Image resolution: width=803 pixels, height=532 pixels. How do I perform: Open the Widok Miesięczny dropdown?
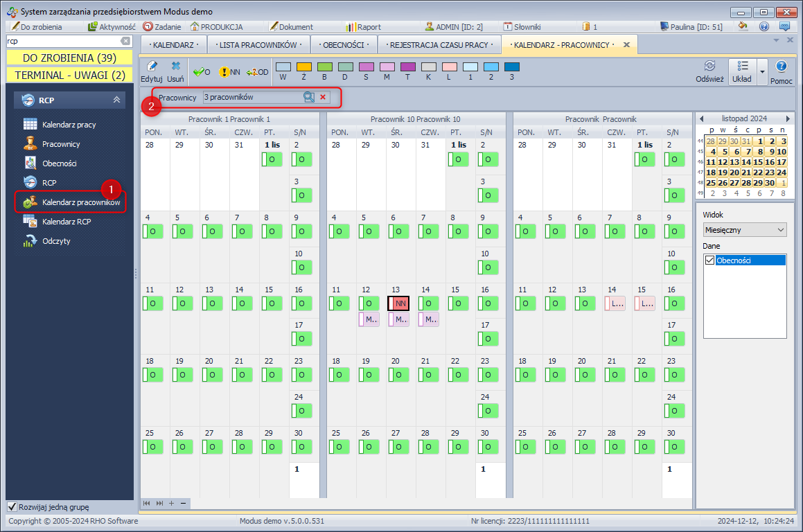(x=744, y=229)
